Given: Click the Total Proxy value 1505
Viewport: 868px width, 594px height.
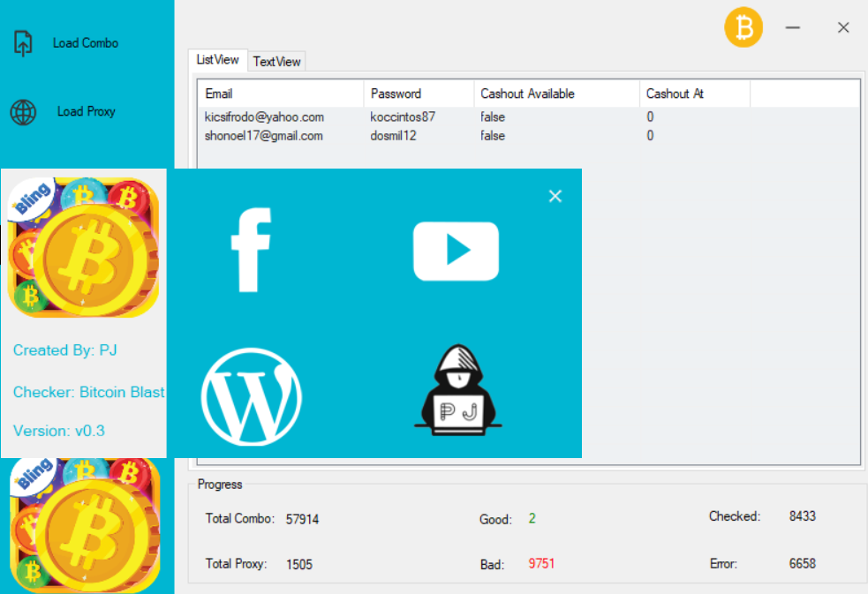Looking at the screenshot, I should 299,565.
